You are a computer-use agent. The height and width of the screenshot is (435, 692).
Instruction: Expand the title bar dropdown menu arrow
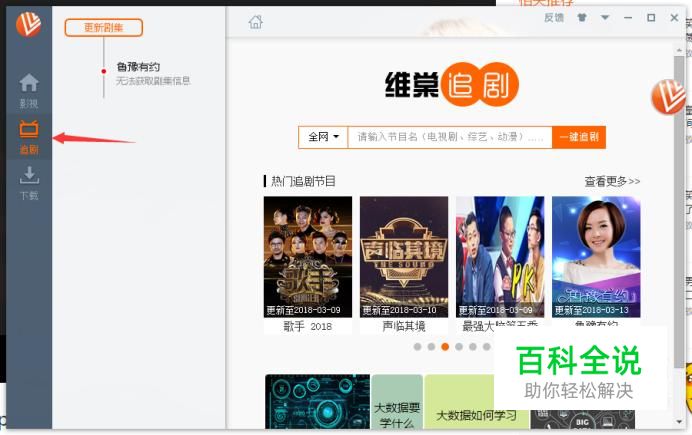605,18
